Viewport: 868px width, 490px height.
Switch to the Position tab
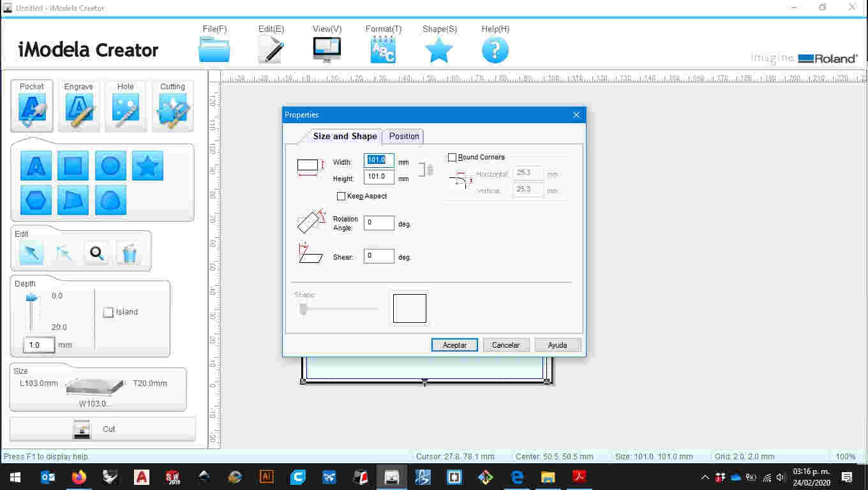pos(404,136)
